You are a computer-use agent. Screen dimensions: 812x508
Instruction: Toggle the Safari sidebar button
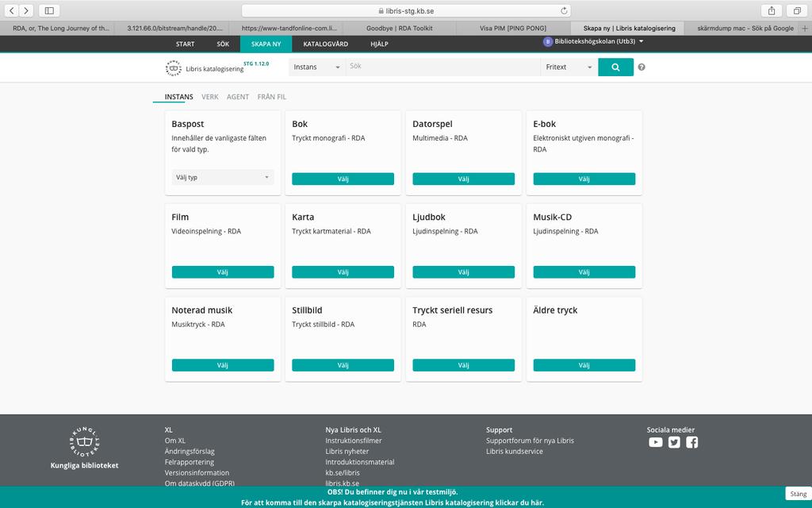(x=49, y=10)
